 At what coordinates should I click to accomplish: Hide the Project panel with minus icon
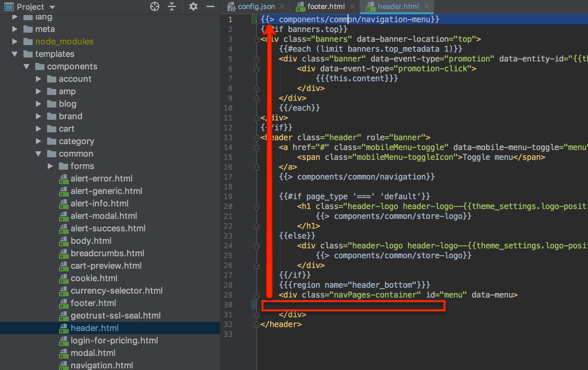click(210, 7)
